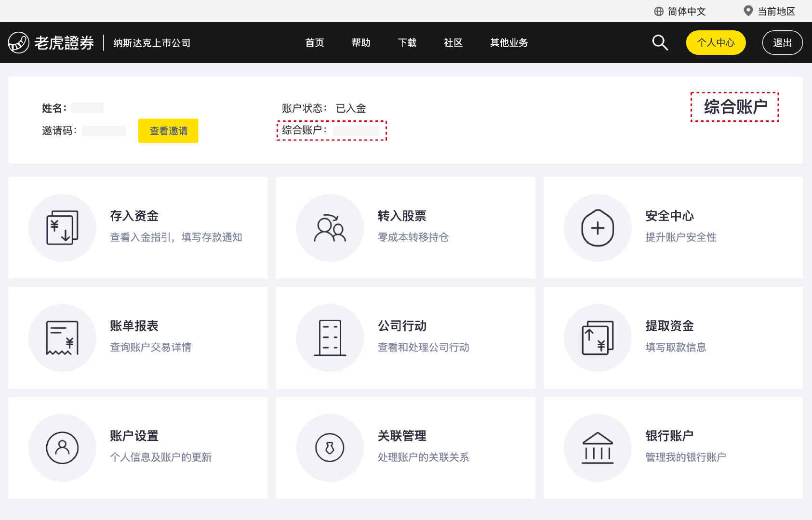Screen dimensions: 812x520
Task: Open the search magnifier icon
Action: 660,42
